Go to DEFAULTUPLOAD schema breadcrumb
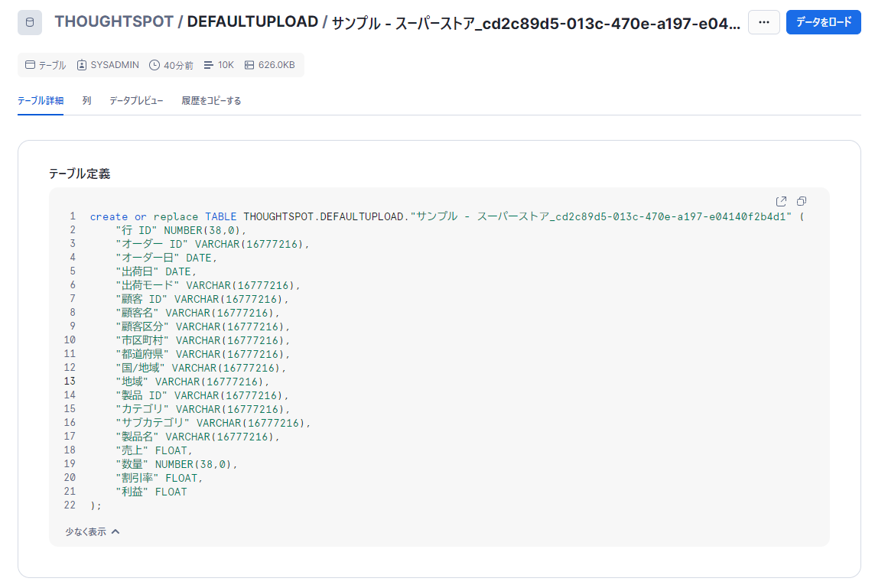Screen dimensions: 875x588 tap(252, 22)
